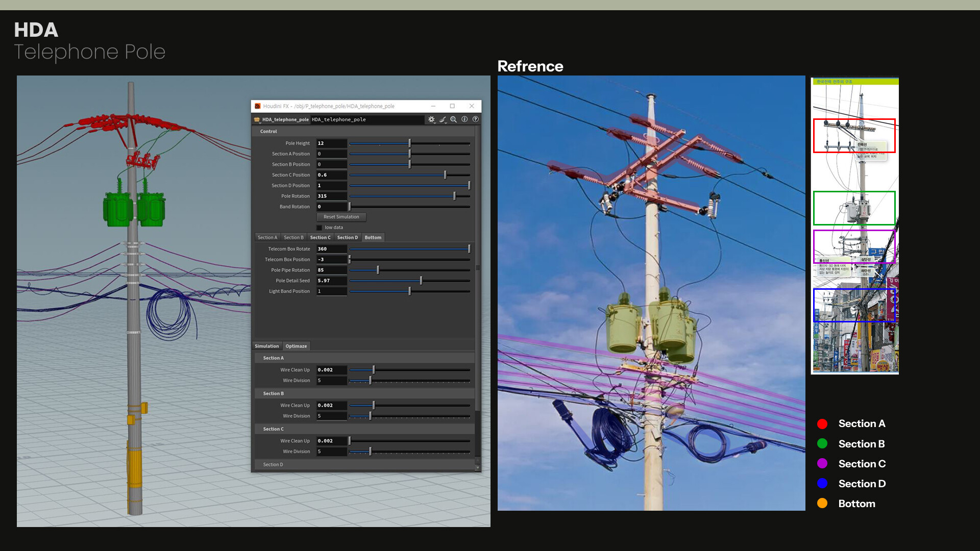Screen dimensions: 980x551
Task: Click the Korean pole diagram reference thumbnail
Action: point(855,226)
